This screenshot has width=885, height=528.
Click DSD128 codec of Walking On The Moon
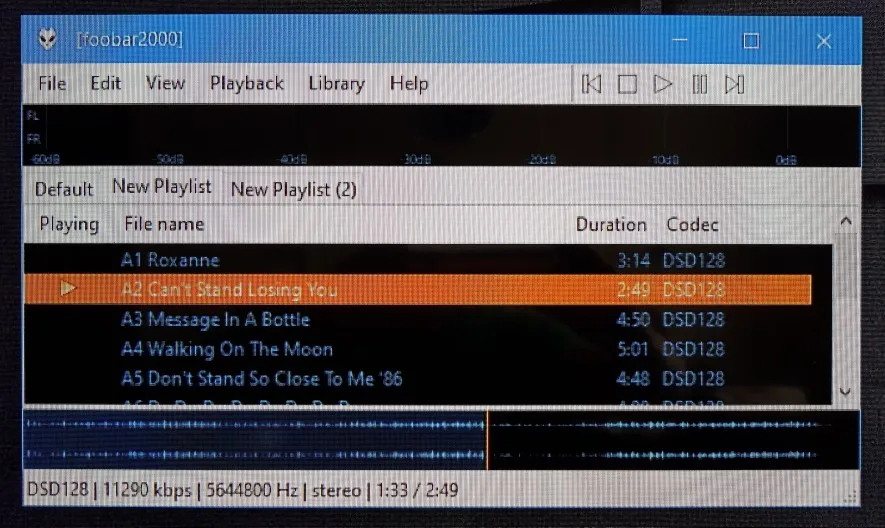click(694, 349)
